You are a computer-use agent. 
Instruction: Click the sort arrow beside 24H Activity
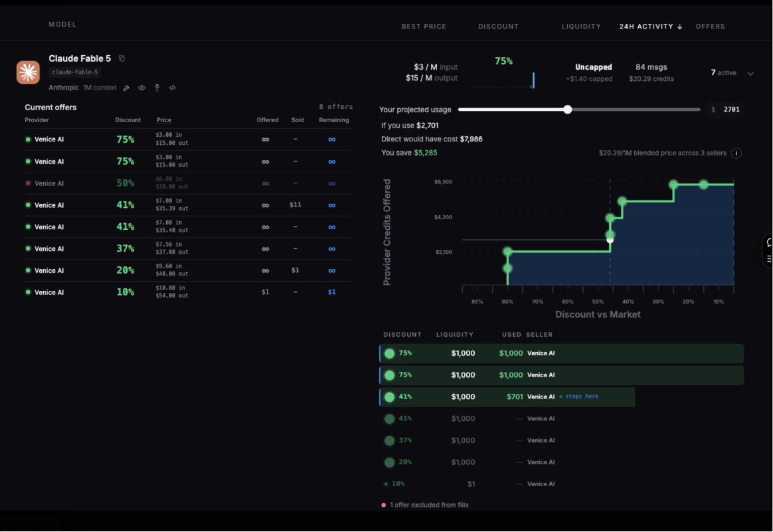point(680,27)
